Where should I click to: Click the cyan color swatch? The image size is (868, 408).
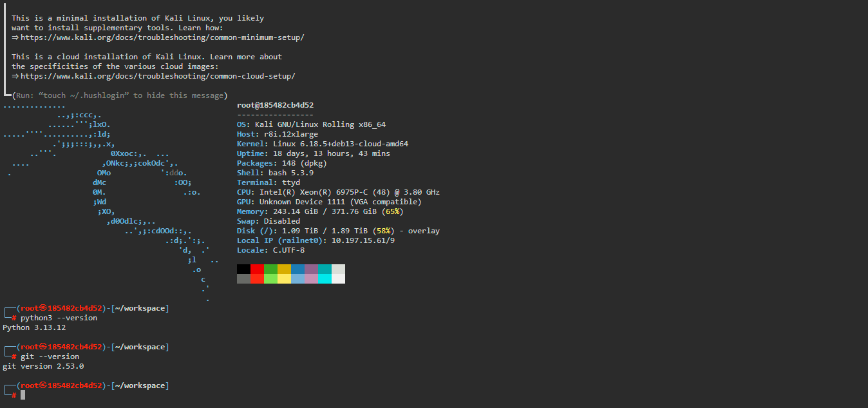point(325,269)
